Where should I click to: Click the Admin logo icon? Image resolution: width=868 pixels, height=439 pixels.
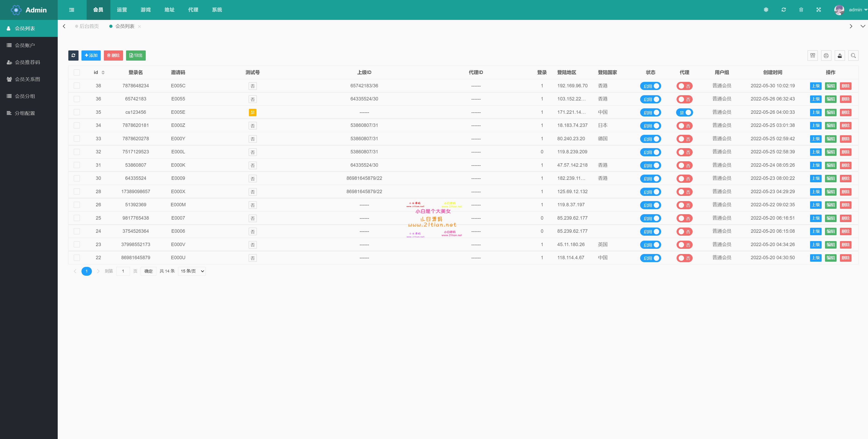tap(16, 10)
